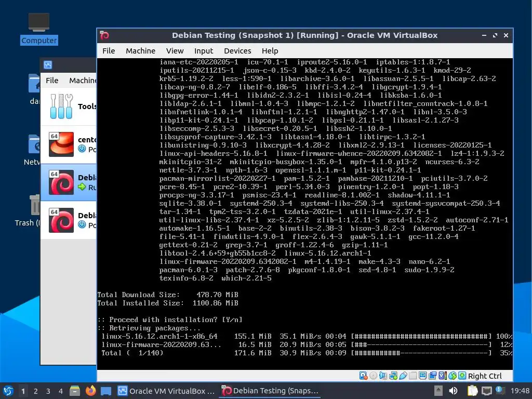Click the optical drive status icon
Viewport: 532px width, 399px height.
coord(373,376)
